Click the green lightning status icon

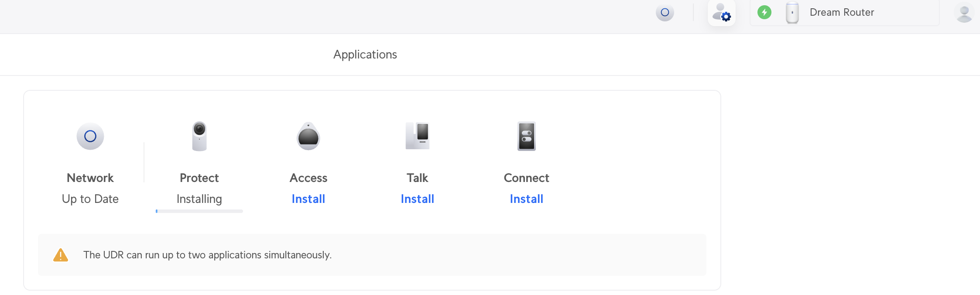[764, 12]
